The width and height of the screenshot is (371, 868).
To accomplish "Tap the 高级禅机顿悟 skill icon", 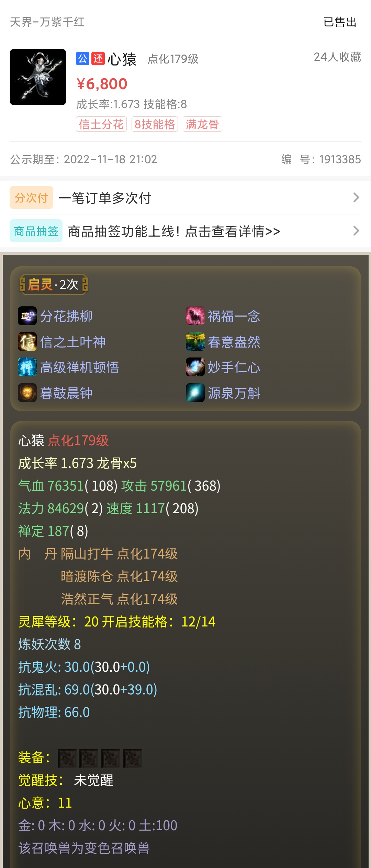I will tap(27, 367).
